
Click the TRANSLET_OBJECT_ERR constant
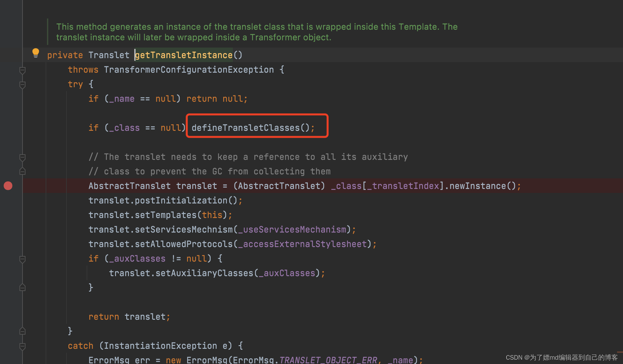tap(328, 360)
